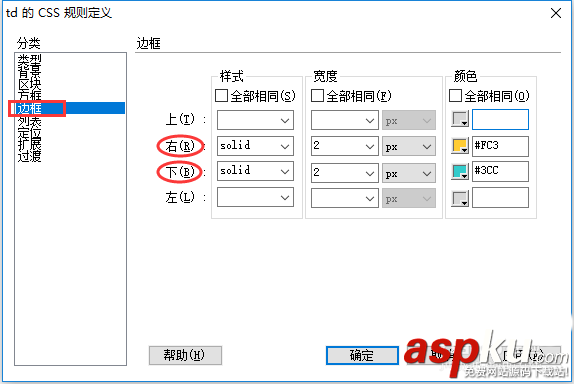Toggle 全部相同(F) width checkbox
Screen dimensions: 574x384
click(x=317, y=96)
